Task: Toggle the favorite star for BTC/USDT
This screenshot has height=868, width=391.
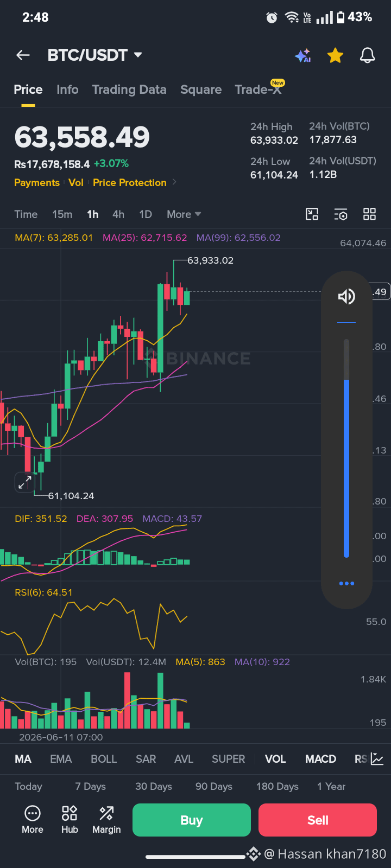Action: pyautogui.click(x=335, y=55)
